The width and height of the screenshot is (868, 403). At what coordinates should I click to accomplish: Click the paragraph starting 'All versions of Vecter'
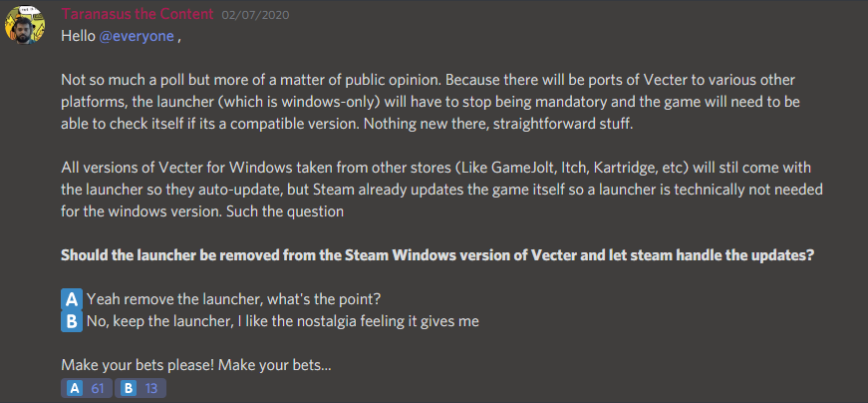441,190
